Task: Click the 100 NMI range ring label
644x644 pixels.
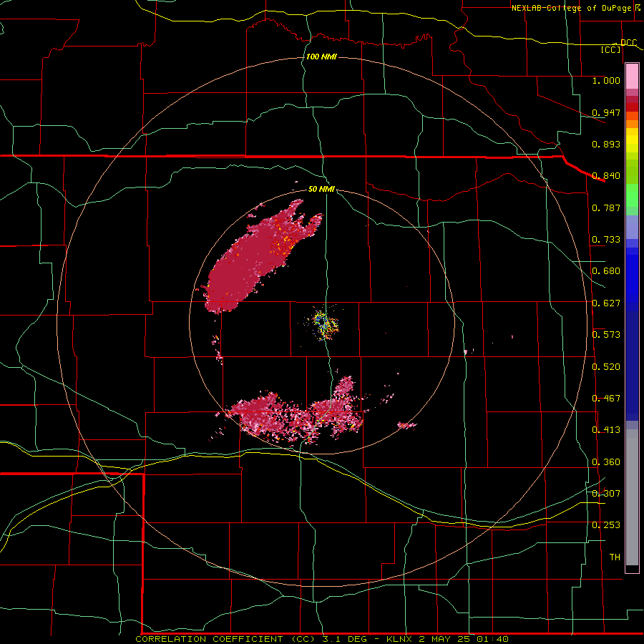Action: coord(321,57)
